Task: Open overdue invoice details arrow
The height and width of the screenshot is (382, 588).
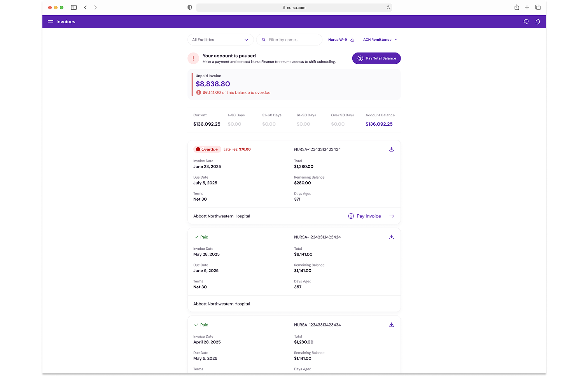Action: pos(392,216)
